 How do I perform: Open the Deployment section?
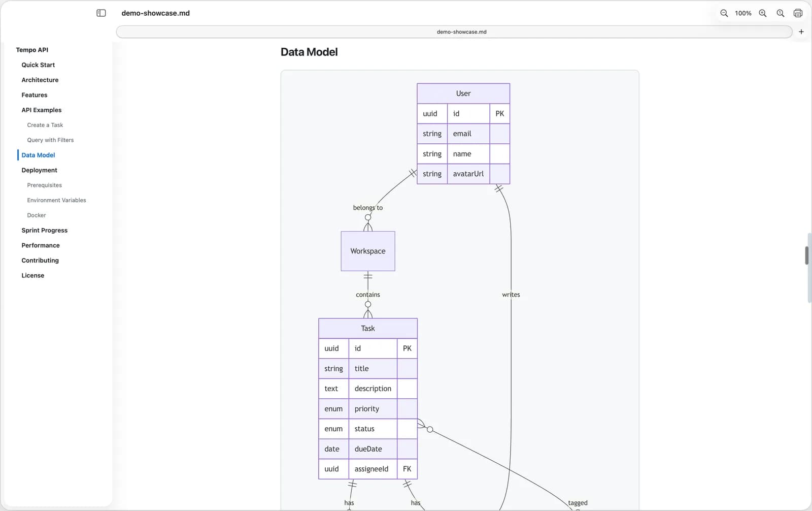tap(39, 170)
